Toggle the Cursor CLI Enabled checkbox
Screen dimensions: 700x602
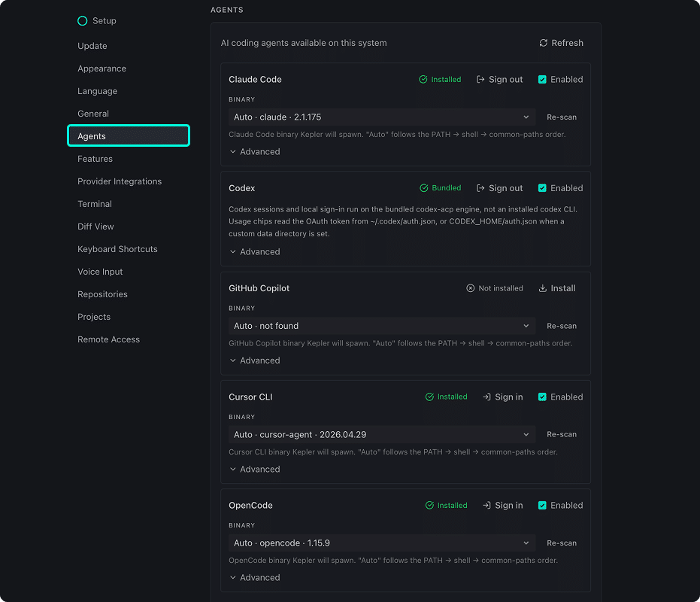tap(542, 397)
